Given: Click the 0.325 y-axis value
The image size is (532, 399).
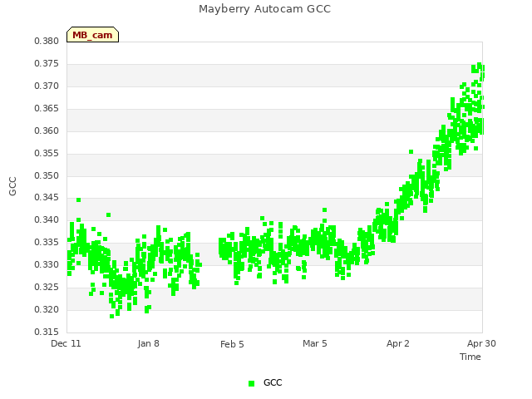Looking at the screenshot, I should point(47,287).
